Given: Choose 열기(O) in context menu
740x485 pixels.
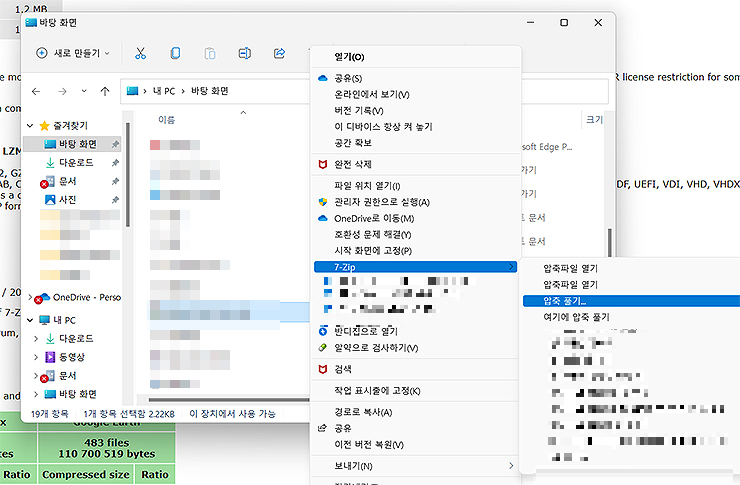Looking at the screenshot, I should (415, 57).
